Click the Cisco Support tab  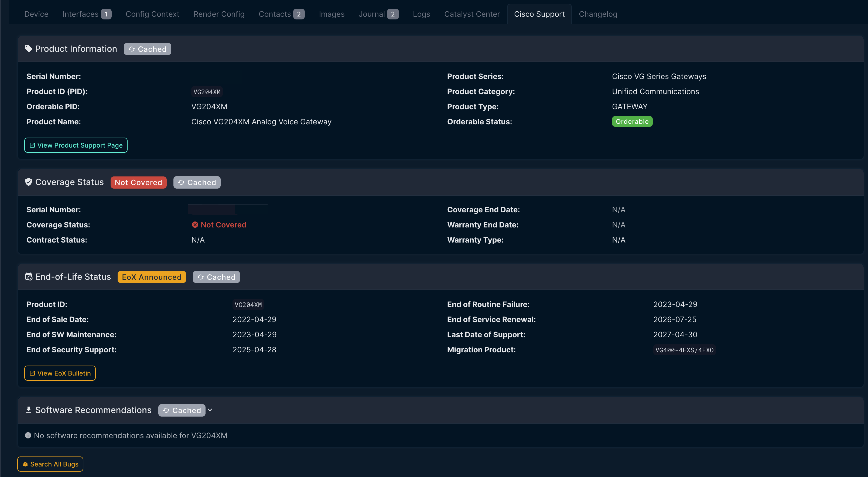pyautogui.click(x=539, y=14)
